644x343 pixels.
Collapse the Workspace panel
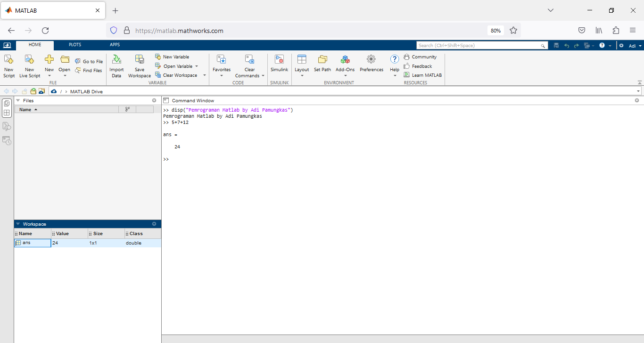point(18,224)
